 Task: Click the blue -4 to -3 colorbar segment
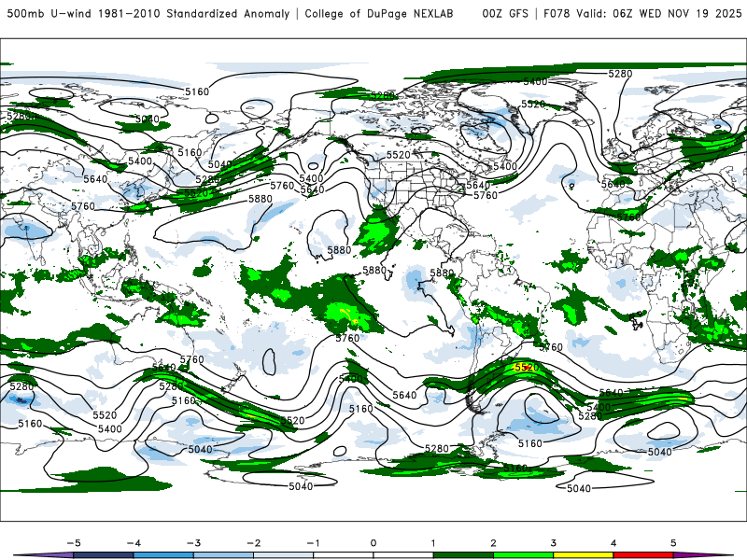point(163,555)
